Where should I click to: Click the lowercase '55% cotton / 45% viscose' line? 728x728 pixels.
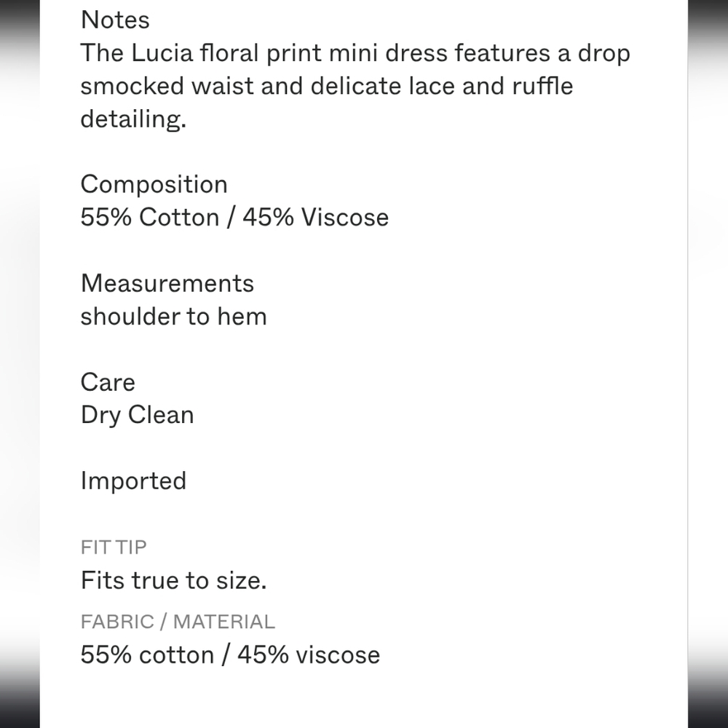click(x=230, y=655)
